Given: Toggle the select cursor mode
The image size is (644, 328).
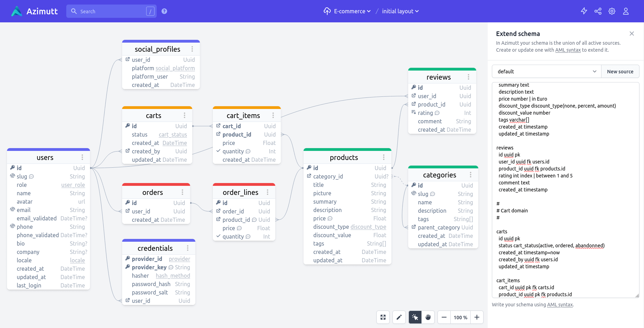Looking at the screenshot, I should pos(415,317).
